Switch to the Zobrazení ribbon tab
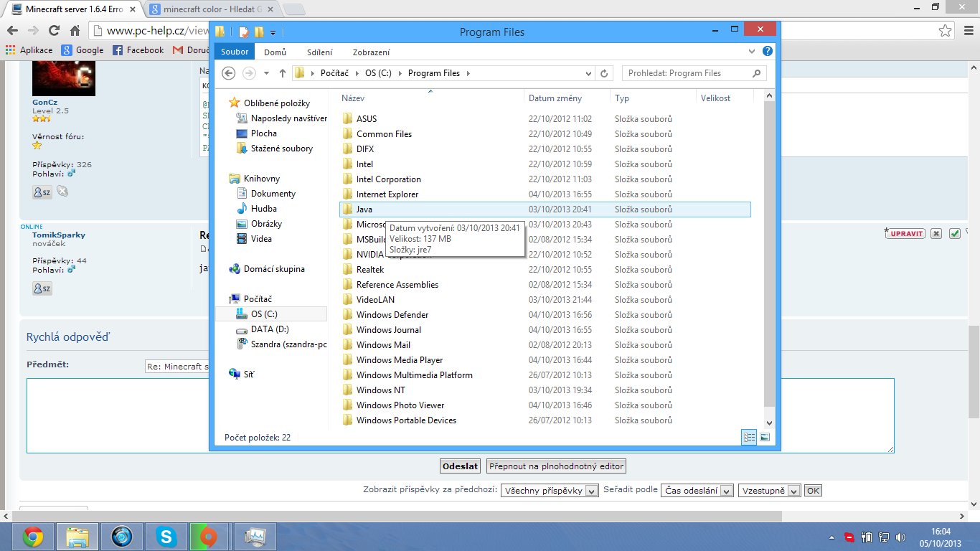 372,52
